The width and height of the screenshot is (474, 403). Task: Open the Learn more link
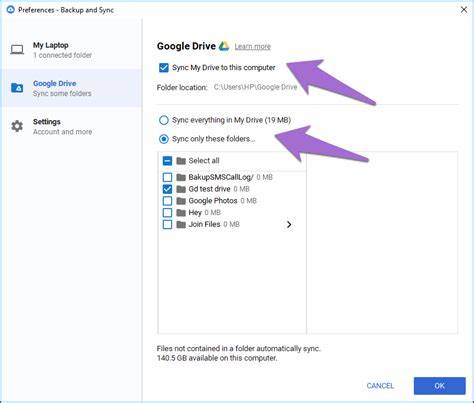pos(253,46)
